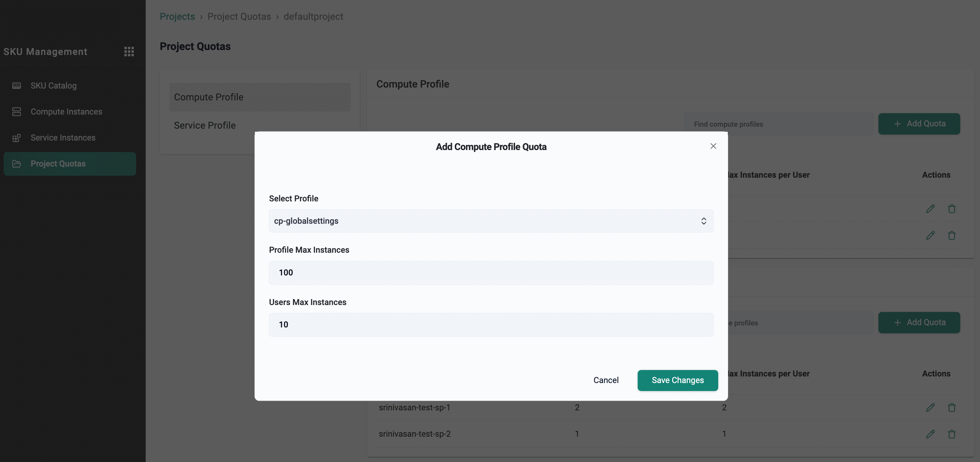980x462 pixels.
Task: Open the app grid launcher icon
Action: coord(129,51)
